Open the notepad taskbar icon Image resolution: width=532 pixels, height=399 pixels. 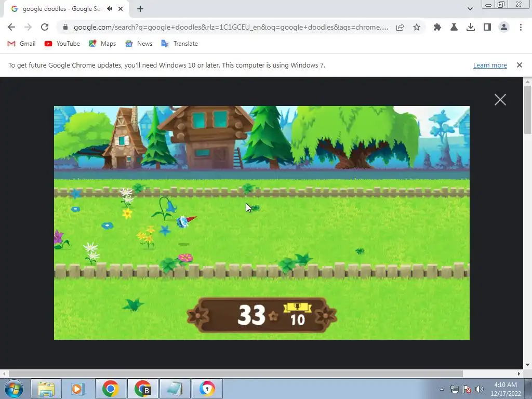click(175, 389)
